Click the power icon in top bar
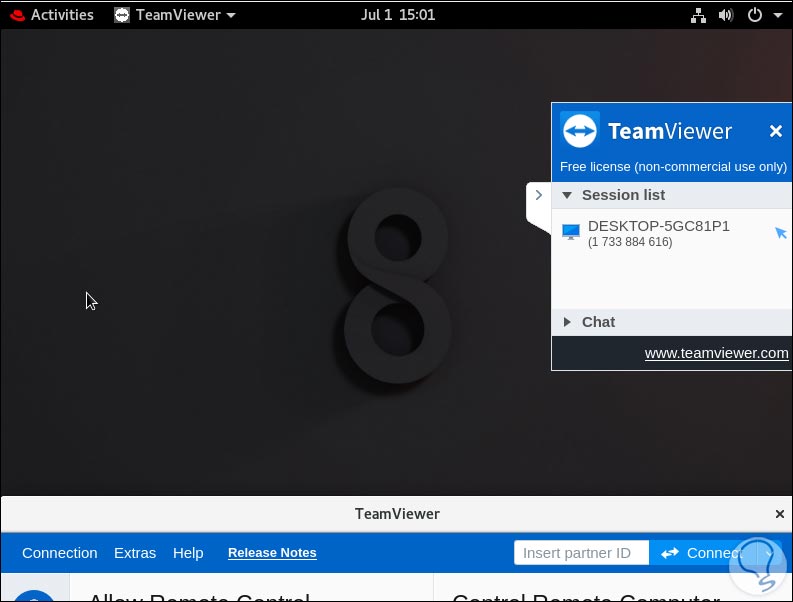The width and height of the screenshot is (793, 602). point(755,15)
